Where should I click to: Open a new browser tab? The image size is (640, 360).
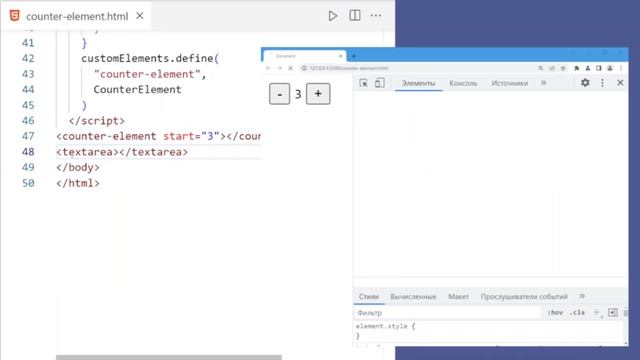click(x=354, y=56)
